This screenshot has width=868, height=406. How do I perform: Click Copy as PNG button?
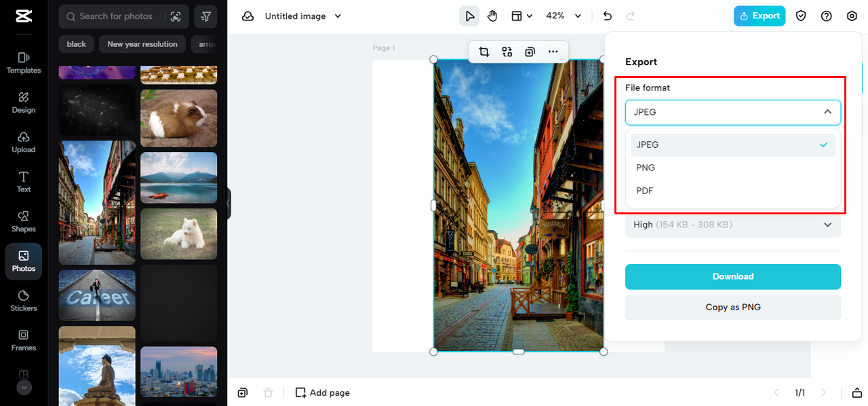click(x=733, y=307)
